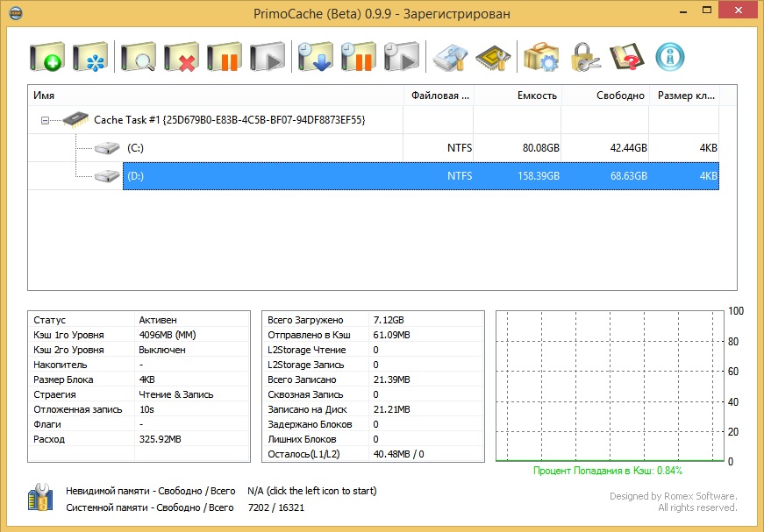This screenshot has width=764, height=532.
Task: Open the drive tools wrench icon
Action: point(450,58)
